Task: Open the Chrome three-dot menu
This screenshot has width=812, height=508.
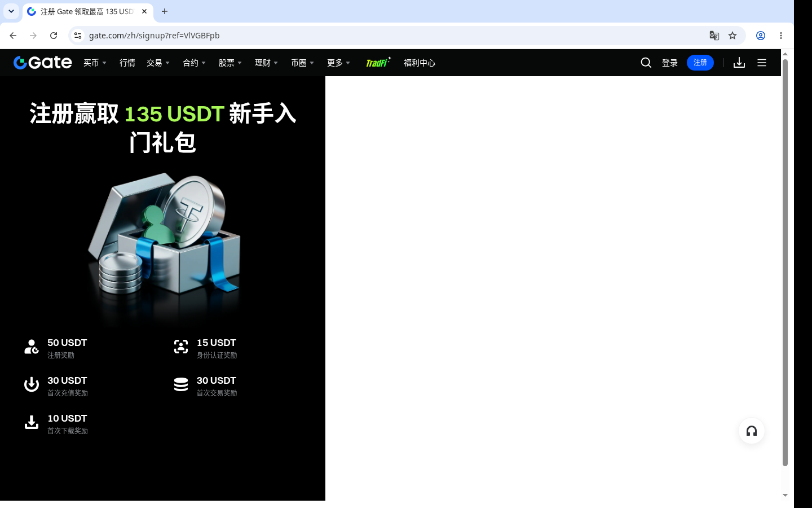Action: (781, 36)
